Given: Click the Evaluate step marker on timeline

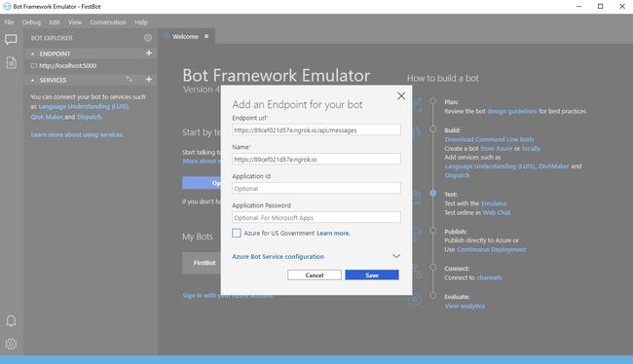Looking at the screenshot, I should (x=432, y=296).
